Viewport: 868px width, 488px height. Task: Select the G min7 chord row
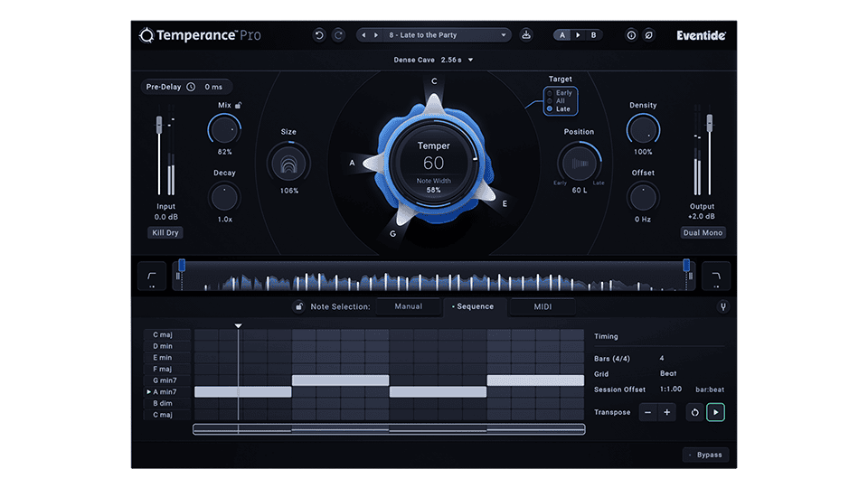(x=166, y=380)
